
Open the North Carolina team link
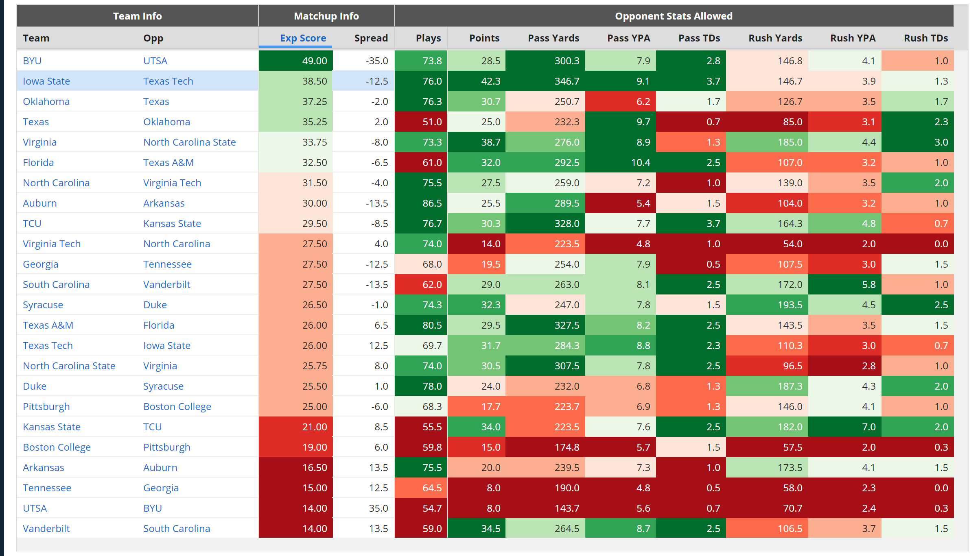point(56,183)
